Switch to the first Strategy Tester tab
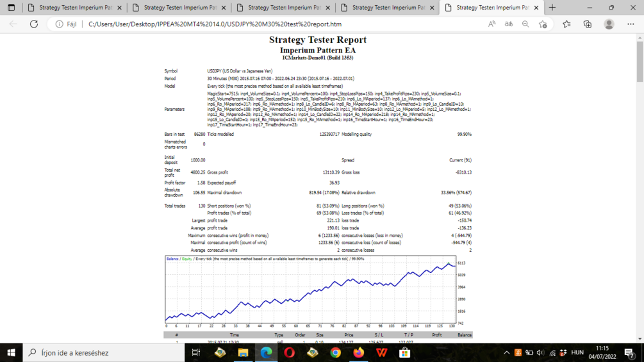The height and width of the screenshot is (362, 644). [x=76, y=8]
